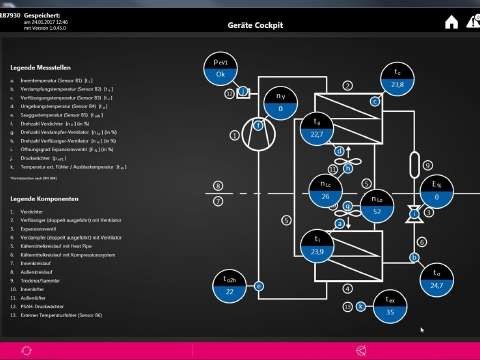Click blue measuring point marker b
The height and width of the screenshot is (360, 480).
click(x=414, y=257)
